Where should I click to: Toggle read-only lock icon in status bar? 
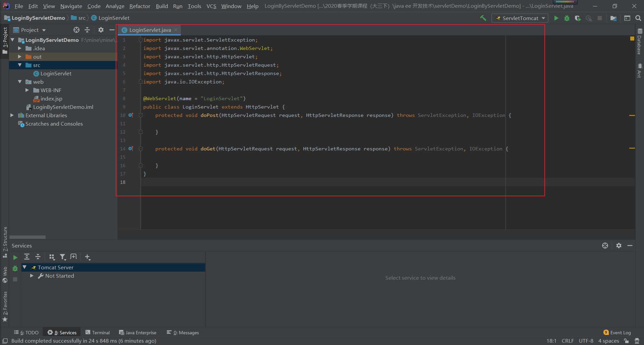[x=626, y=341]
